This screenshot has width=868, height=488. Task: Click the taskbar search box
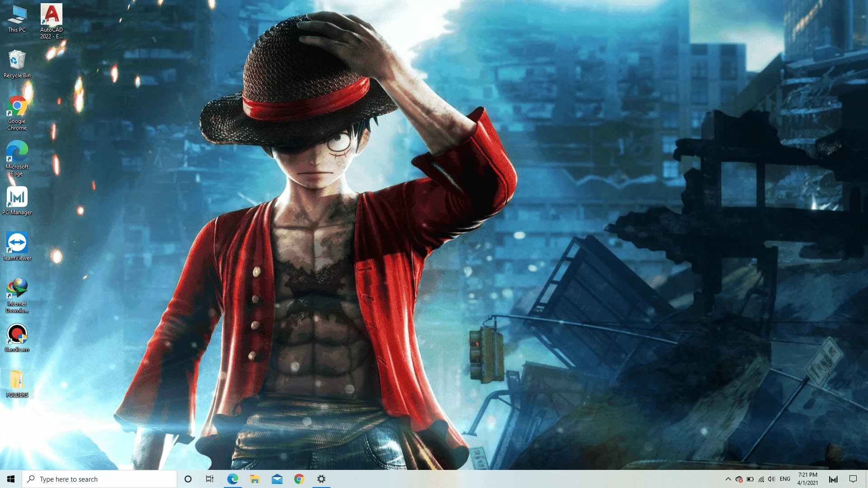point(99,479)
